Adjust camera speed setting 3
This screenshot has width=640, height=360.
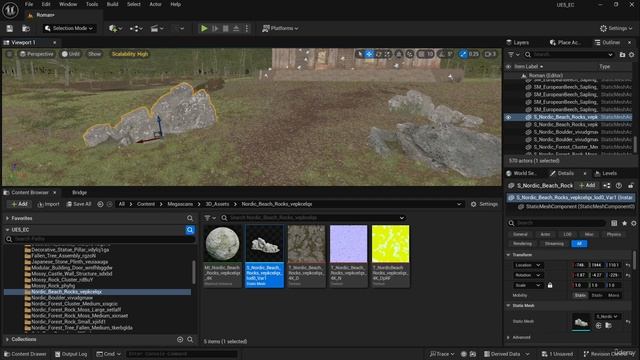490,54
